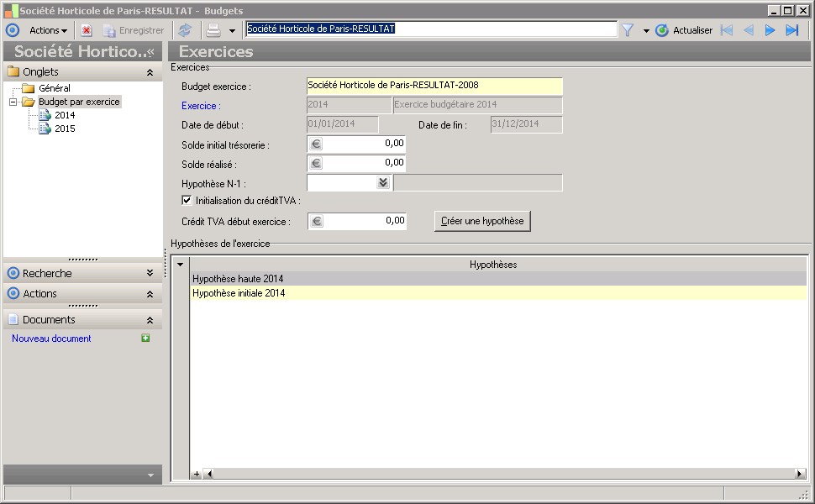Click the Nouveau document link
815x504 pixels.
[51, 339]
